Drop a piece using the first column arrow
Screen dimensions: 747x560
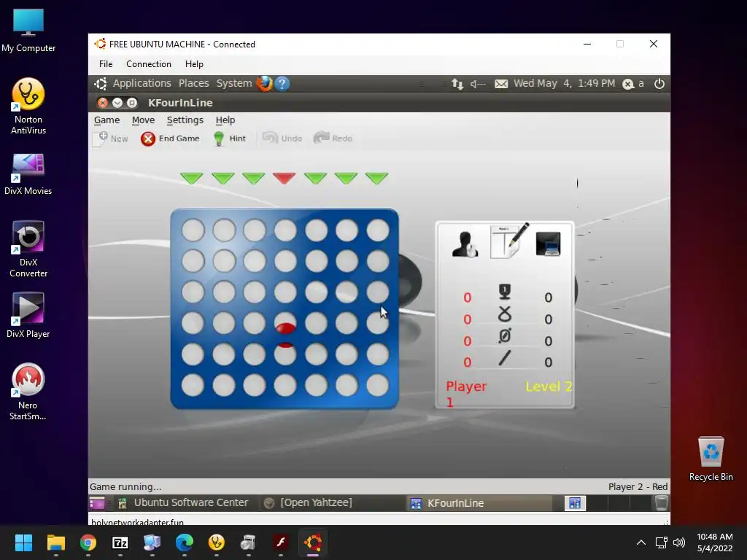192,179
